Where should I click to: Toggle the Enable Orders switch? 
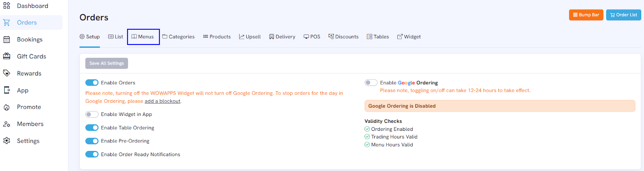coord(92,83)
